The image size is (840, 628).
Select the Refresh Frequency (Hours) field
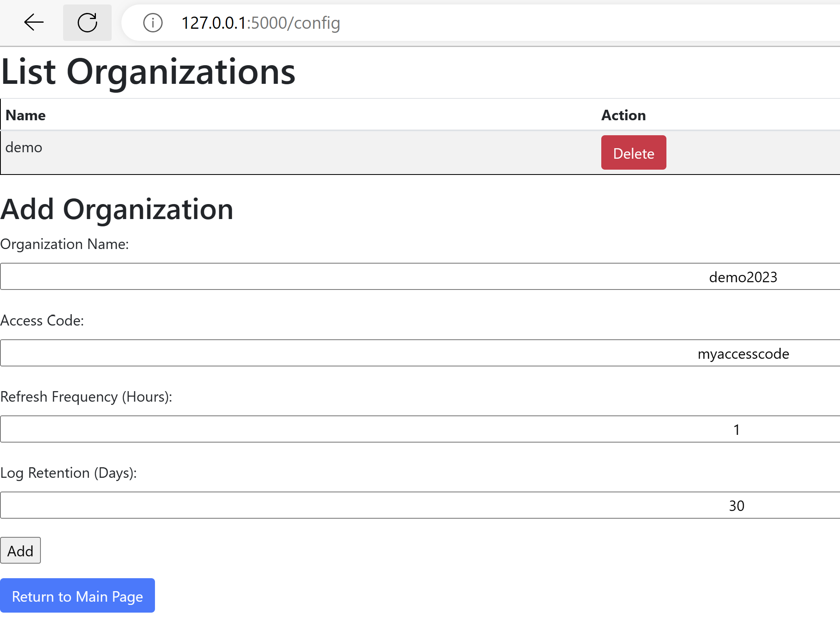420,429
